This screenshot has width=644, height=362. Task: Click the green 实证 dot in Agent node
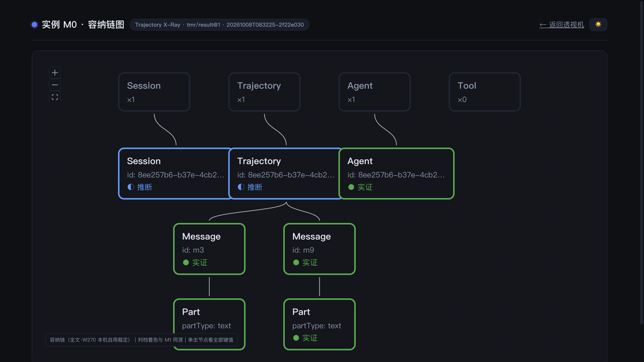pyautogui.click(x=351, y=187)
